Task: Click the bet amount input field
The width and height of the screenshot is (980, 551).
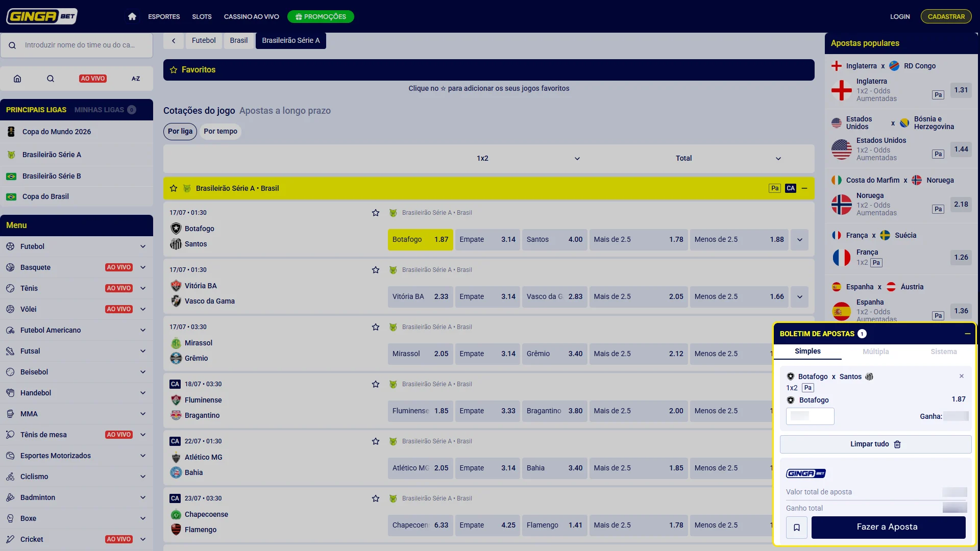Action: click(810, 416)
